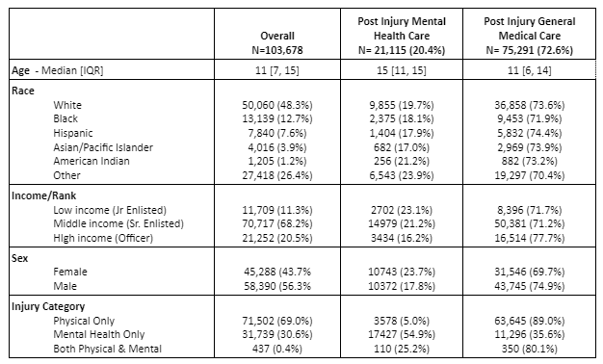Select High income (Officer) row label
Viewport: 603px width, 364px height.
[x=103, y=238]
